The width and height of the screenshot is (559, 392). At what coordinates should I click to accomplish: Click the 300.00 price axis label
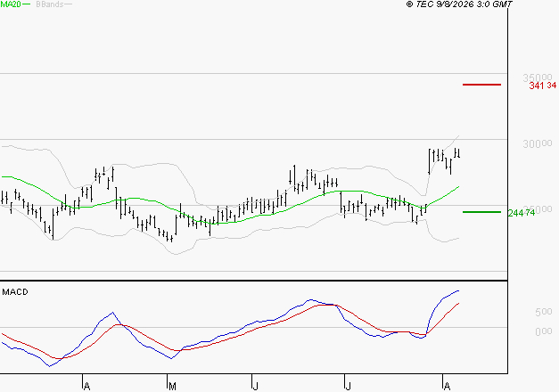538,143
